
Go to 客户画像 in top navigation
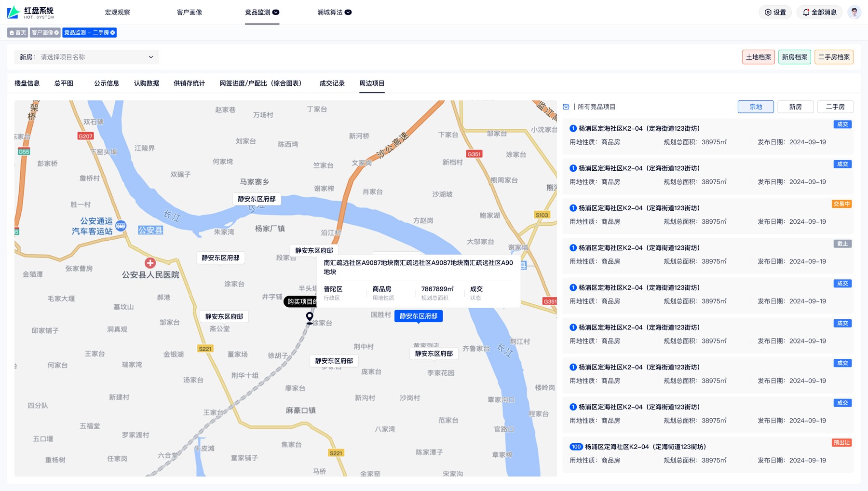190,13
